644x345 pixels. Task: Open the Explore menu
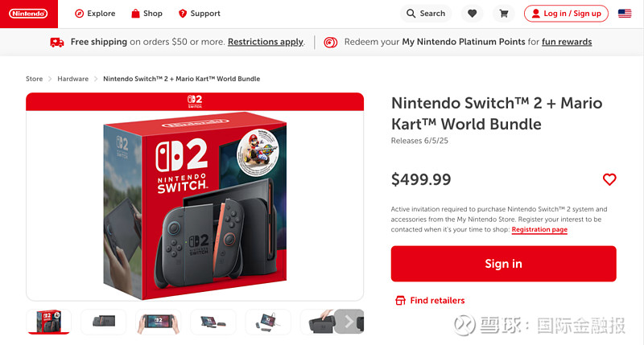95,14
